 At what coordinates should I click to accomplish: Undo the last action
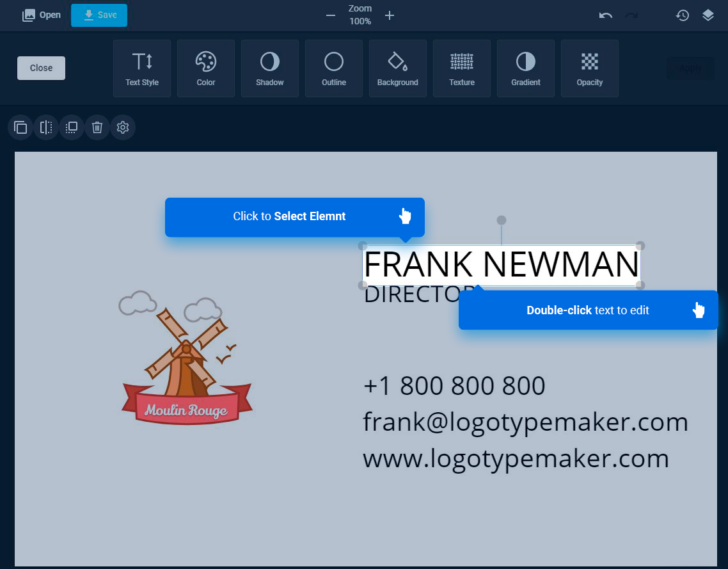[606, 15]
